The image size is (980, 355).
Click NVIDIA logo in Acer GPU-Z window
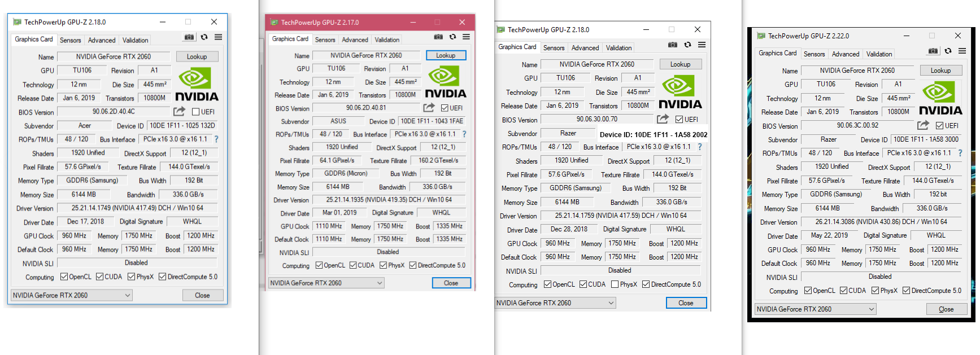click(197, 85)
